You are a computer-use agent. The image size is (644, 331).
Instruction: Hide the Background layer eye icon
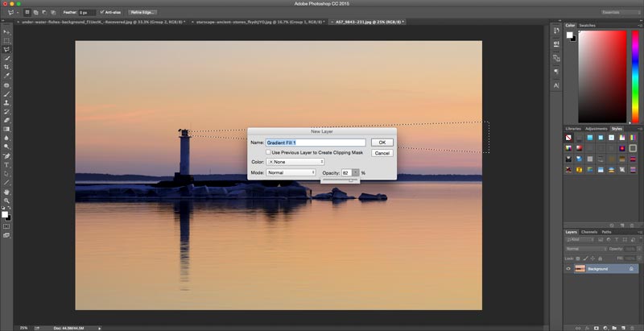(x=568, y=268)
